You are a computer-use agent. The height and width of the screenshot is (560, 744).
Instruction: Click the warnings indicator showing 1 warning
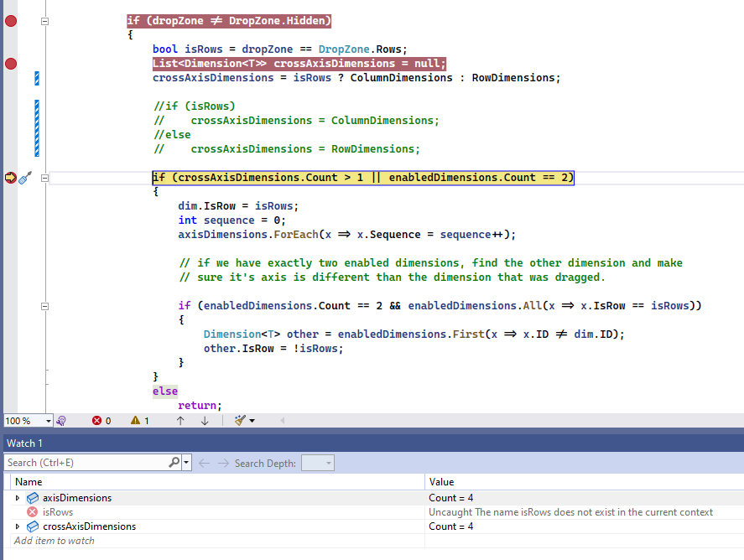141,421
